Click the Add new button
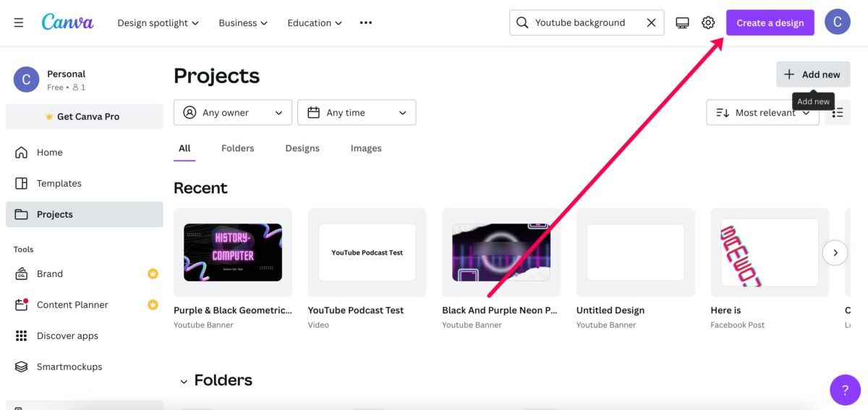 [x=813, y=74]
